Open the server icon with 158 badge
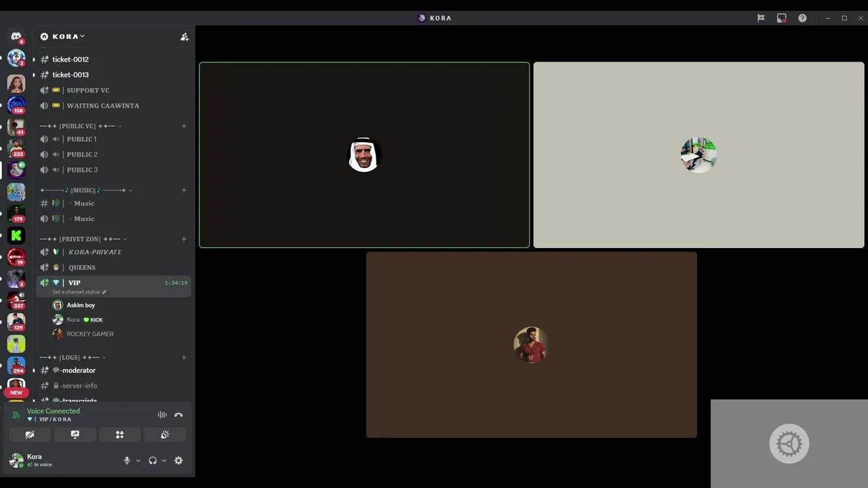This screenshot has width=868, height=488. click(x=16, y=104)
